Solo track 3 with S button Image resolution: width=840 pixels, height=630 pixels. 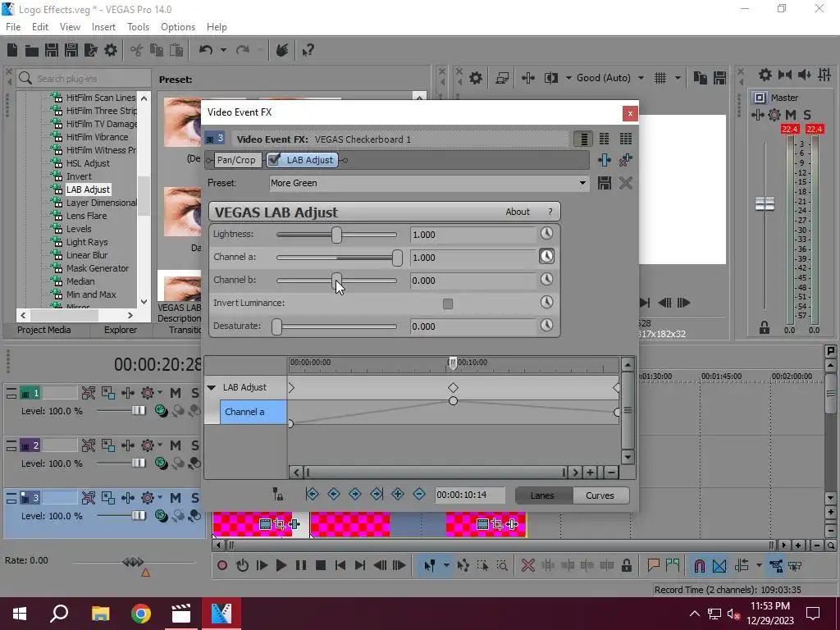(x=195, y=498)
